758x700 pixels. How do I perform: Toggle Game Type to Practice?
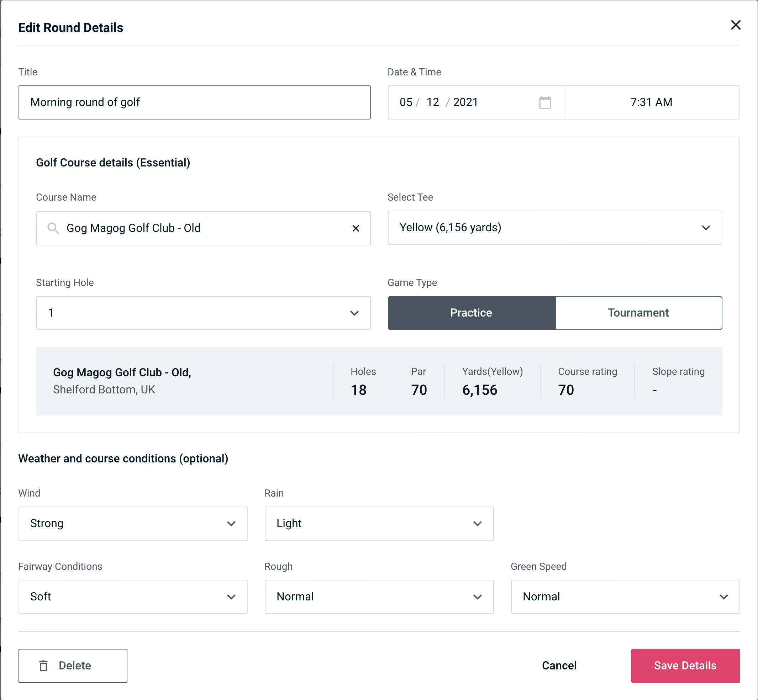point(472,313)
